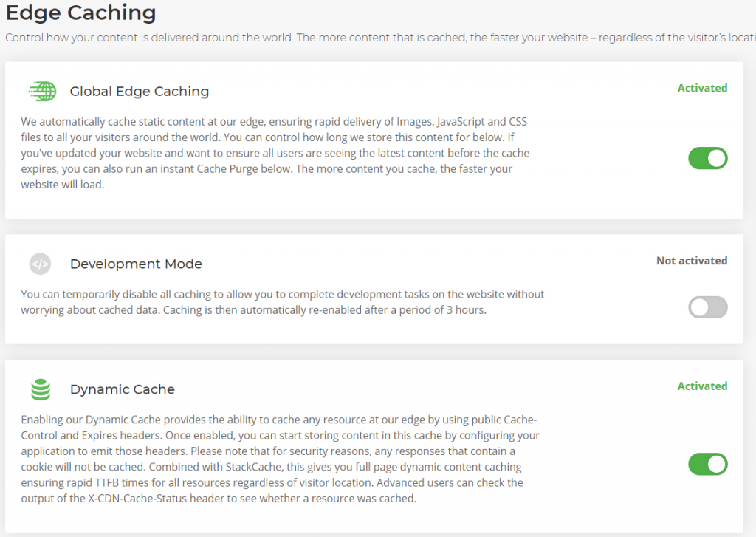Click the gray code-brackets Development Mode icon

pos(40,264)
